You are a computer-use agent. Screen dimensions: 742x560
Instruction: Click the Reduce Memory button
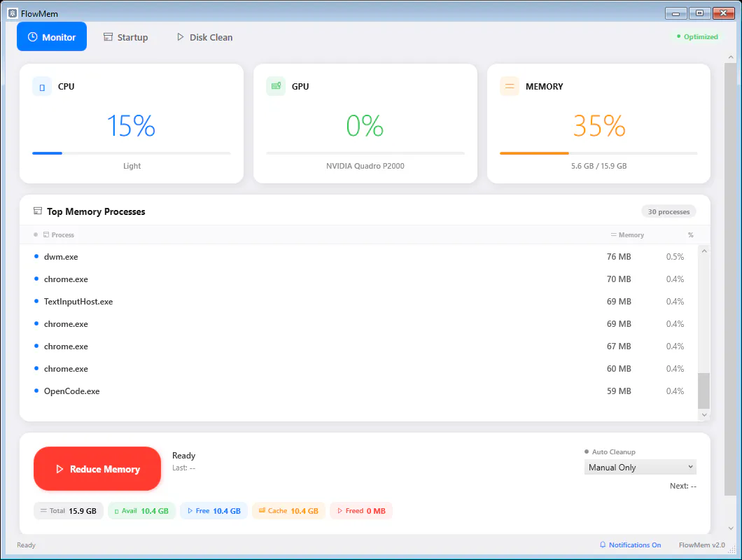97,468
